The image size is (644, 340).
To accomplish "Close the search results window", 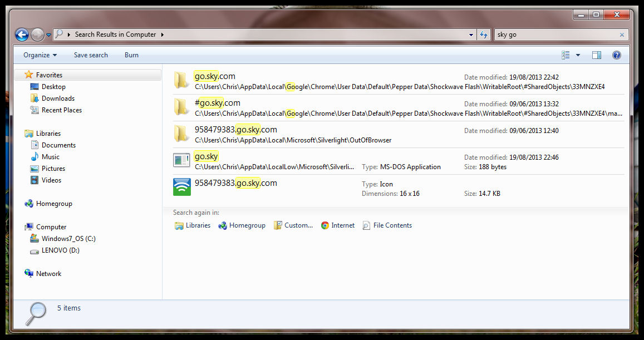I will click(x=617, y=15).
